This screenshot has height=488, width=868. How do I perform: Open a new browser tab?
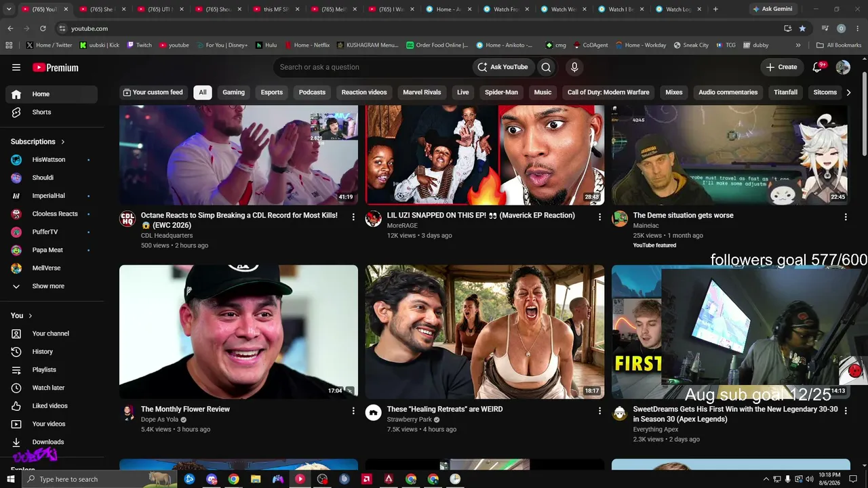715,9
